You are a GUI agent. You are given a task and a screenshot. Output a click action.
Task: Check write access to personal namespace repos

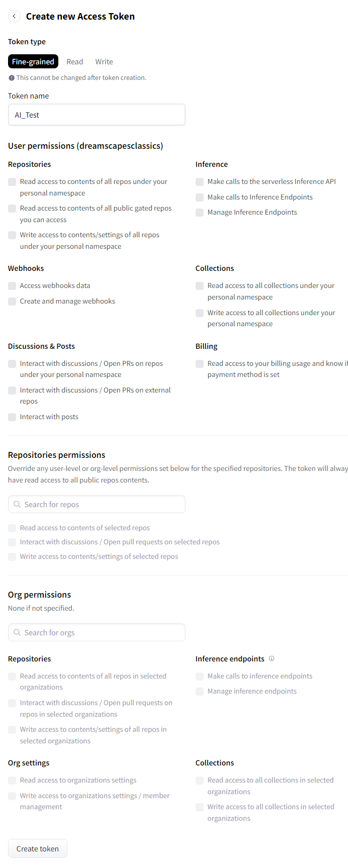click(12, 235)
